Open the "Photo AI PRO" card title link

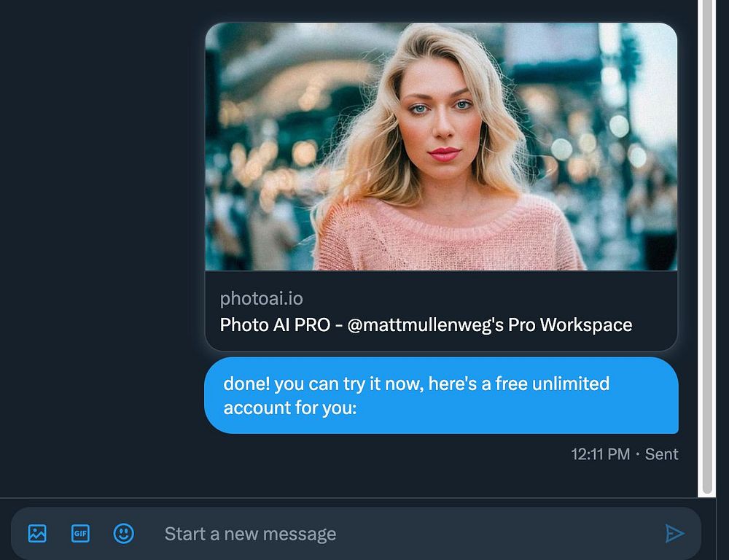coord(277,324)
